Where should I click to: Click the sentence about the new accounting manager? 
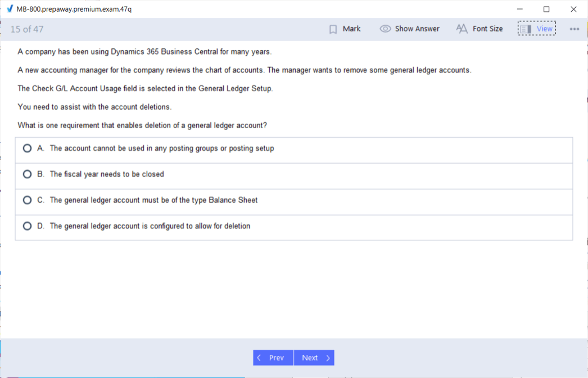tap(245, 70)
